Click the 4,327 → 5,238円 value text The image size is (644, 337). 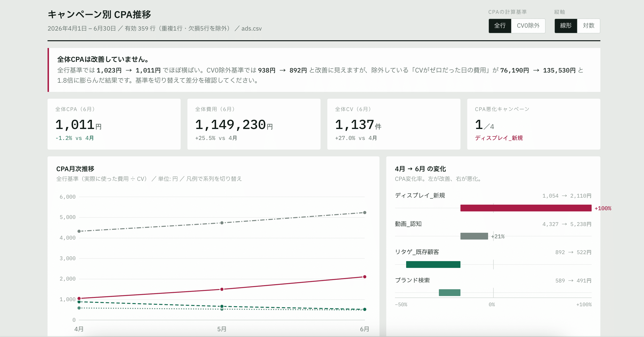coord(567,224)
